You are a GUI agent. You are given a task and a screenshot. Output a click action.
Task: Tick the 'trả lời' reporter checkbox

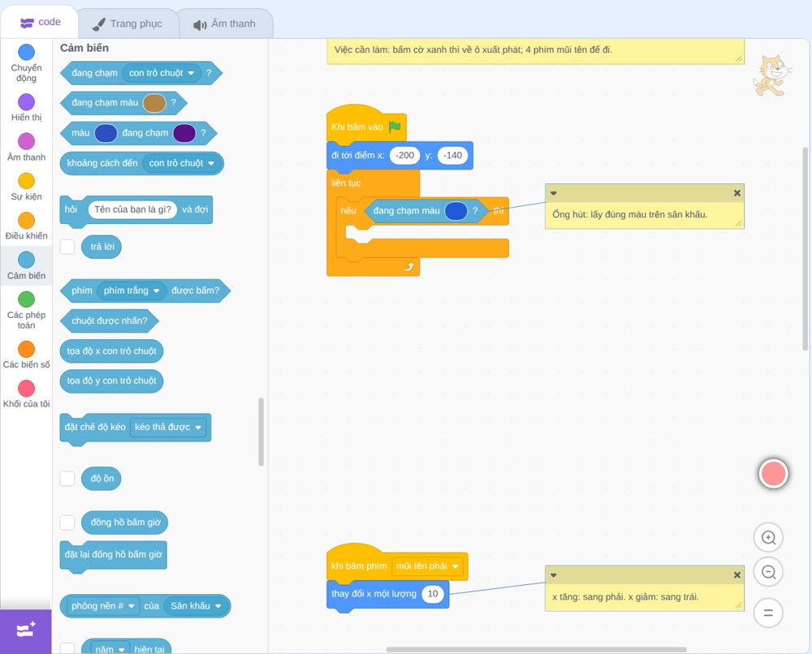pyautogui.click(x=67, y=247)
